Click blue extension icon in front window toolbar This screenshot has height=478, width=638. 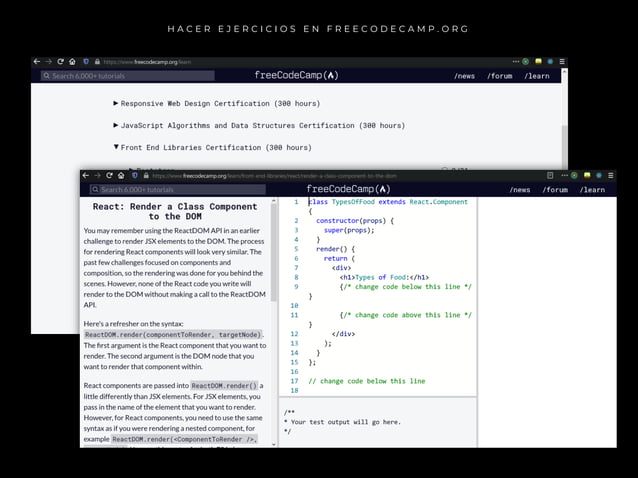coord(599,175)
